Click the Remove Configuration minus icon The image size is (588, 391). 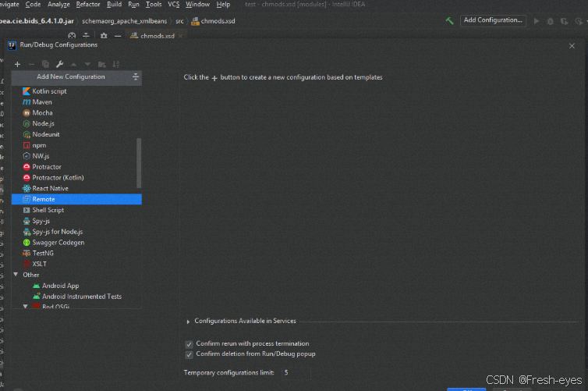(x=31, y=65)
